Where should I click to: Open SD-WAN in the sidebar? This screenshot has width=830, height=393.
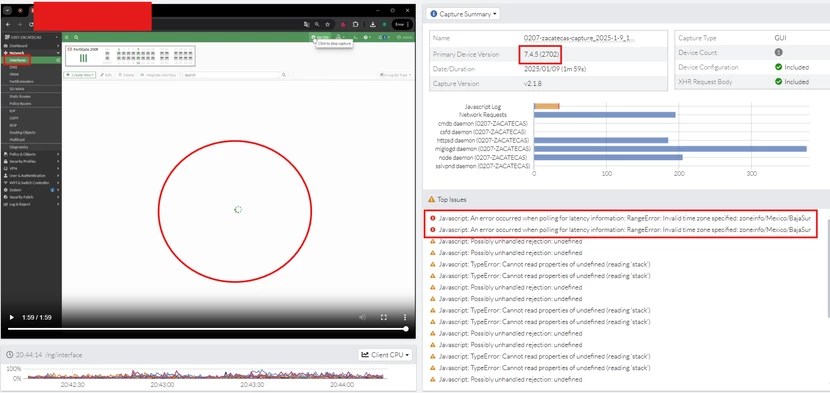click(16, 89)
